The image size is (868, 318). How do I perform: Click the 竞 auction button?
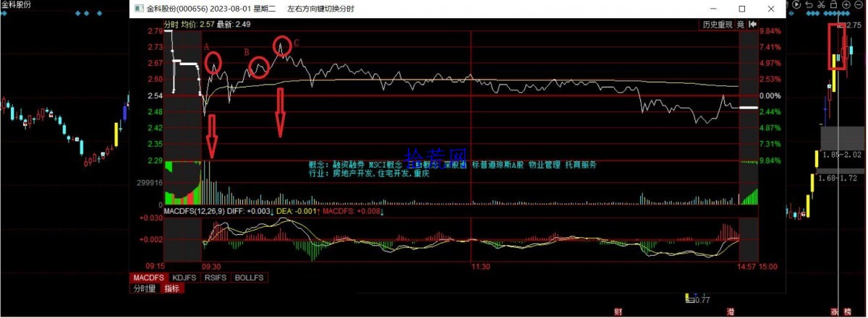pos(741,24)
